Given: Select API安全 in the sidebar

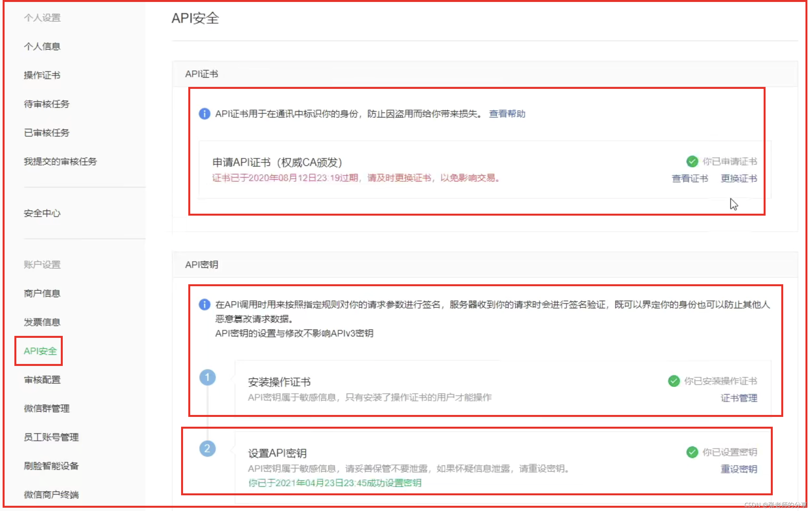Looking at the screenshot, I should point(40,351).
